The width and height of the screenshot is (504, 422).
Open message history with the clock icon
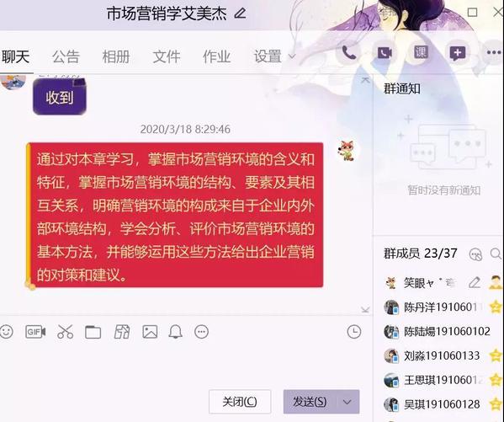(x=354, y=332)
